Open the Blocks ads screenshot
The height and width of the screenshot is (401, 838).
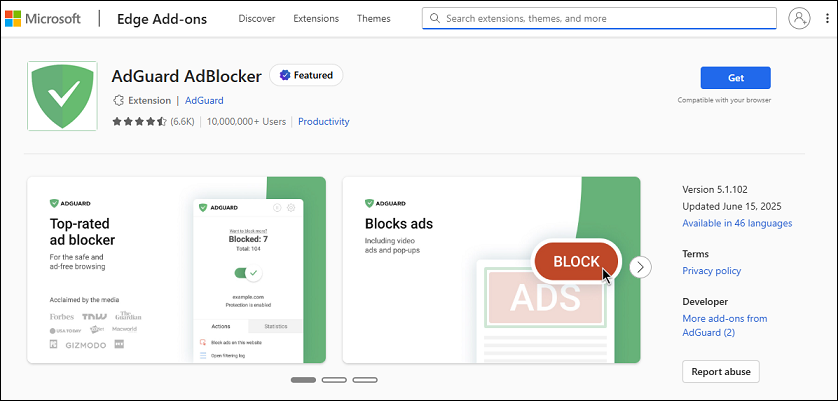[491, 270]
